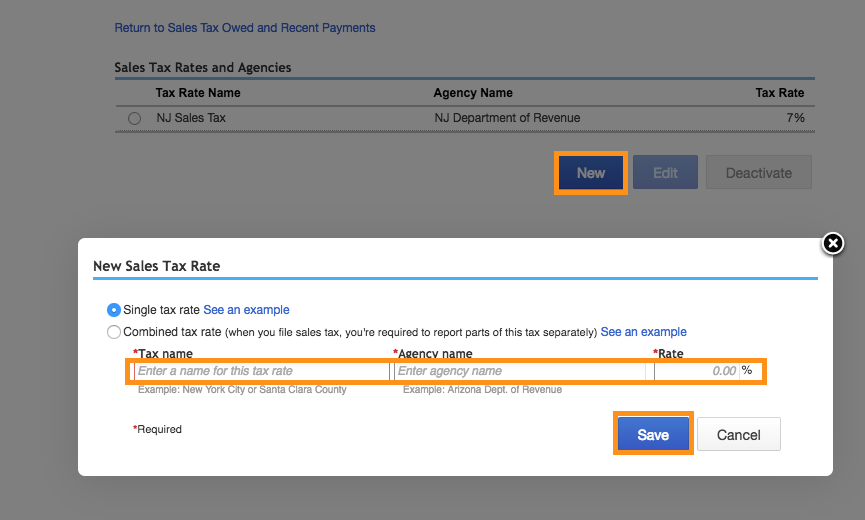The width and height of the screenshot is (865, 520).
Task: Click the New button
Action: 590,173
